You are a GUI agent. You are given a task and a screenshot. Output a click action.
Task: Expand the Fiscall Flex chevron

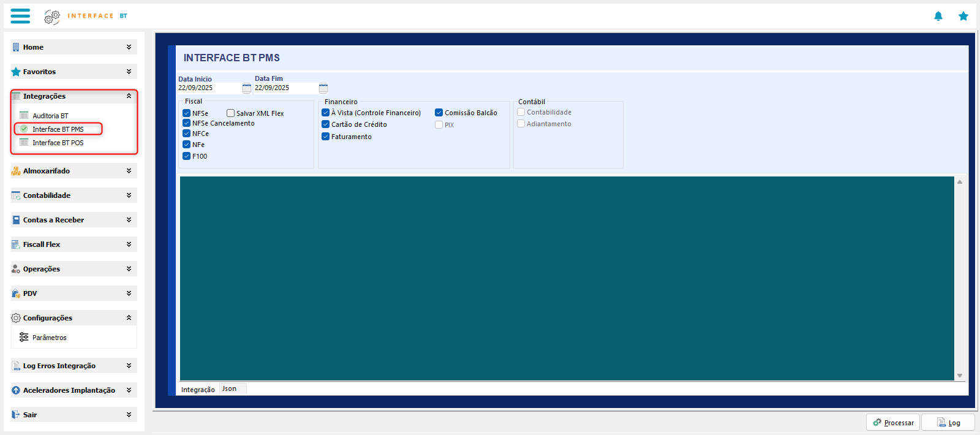[129, 244]
